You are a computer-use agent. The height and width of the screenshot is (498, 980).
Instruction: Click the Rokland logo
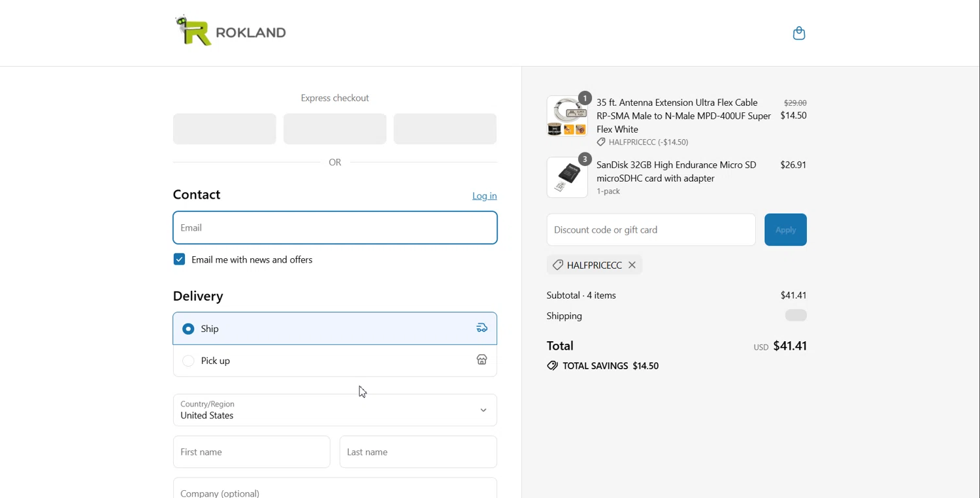(x=231, y=31)
